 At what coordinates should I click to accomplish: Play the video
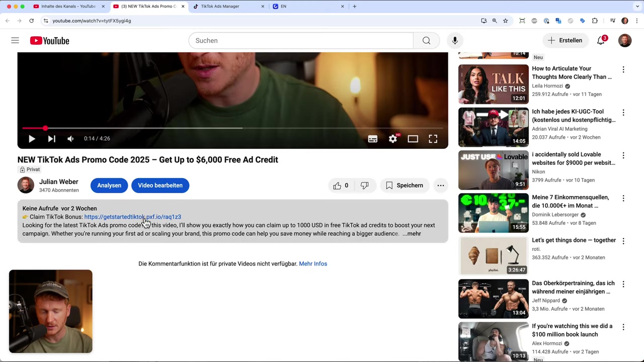pyautogui.click(x=32, y=139)
